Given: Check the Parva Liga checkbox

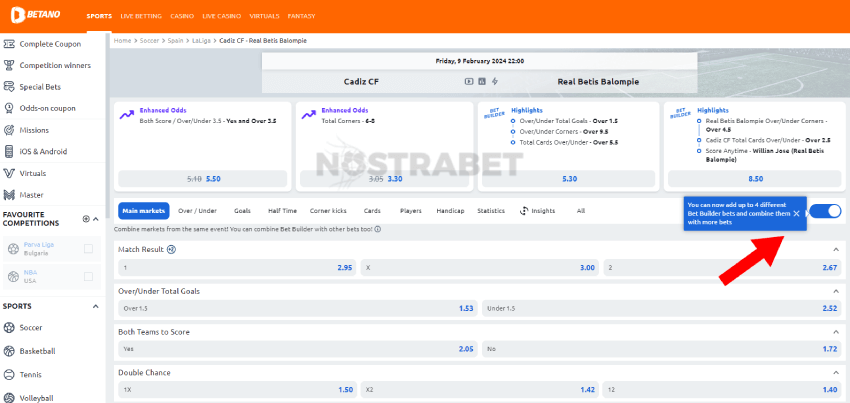Looking at the screenshot, I should [88, 249].
